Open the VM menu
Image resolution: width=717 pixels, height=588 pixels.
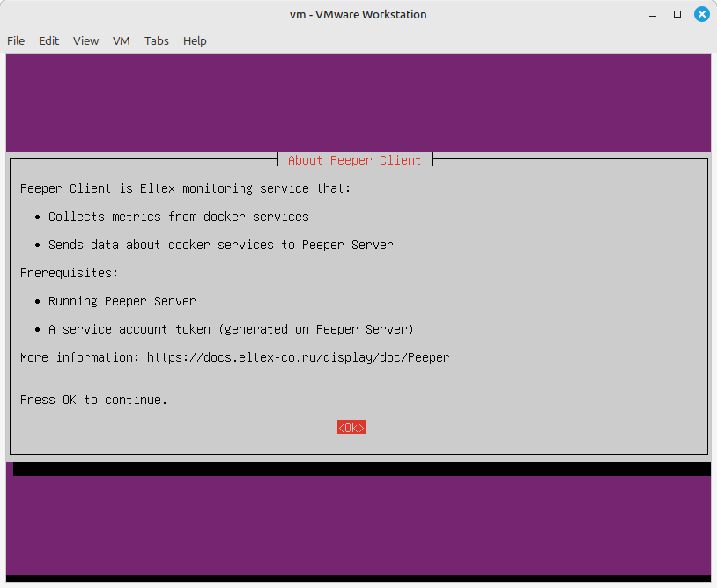[x=122, y=41]
